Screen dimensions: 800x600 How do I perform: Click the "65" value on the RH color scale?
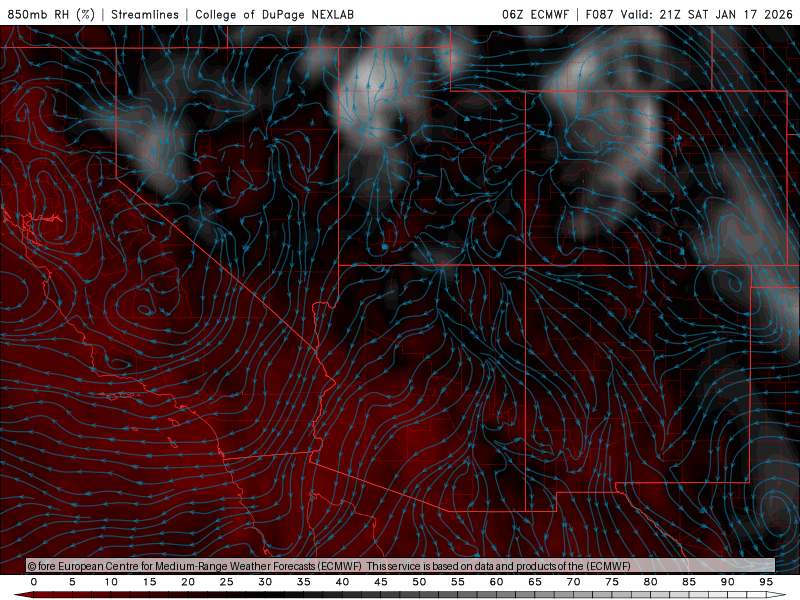(535, 582)
